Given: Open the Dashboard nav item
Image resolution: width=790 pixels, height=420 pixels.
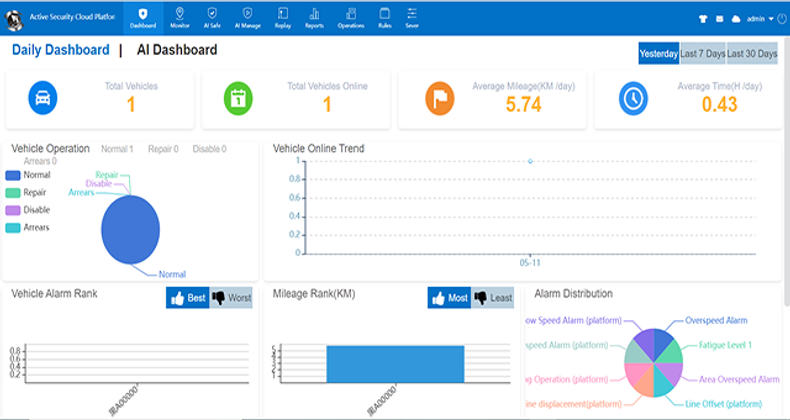Looking at the screenshot, I should [x=143, y=19].
